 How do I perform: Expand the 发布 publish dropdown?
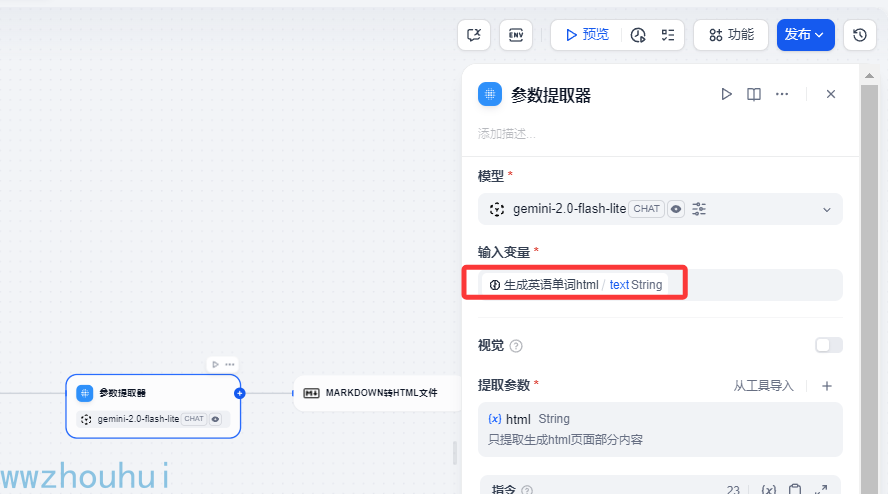805,35
